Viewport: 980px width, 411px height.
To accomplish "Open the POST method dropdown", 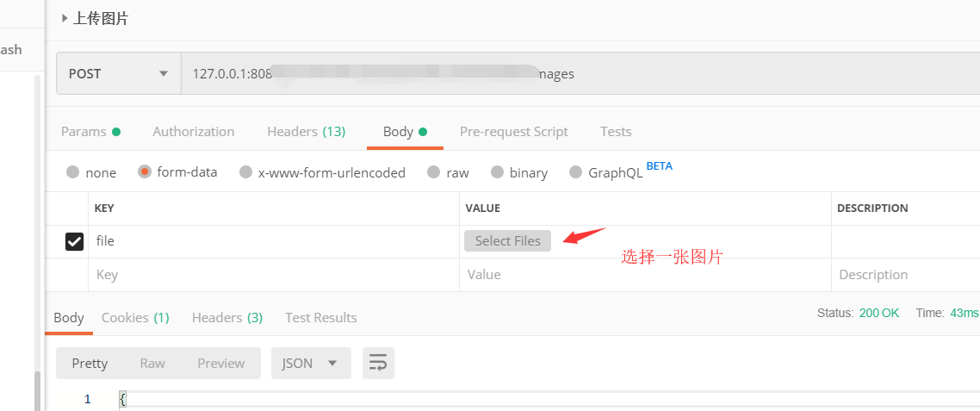I will click(119, 74).
